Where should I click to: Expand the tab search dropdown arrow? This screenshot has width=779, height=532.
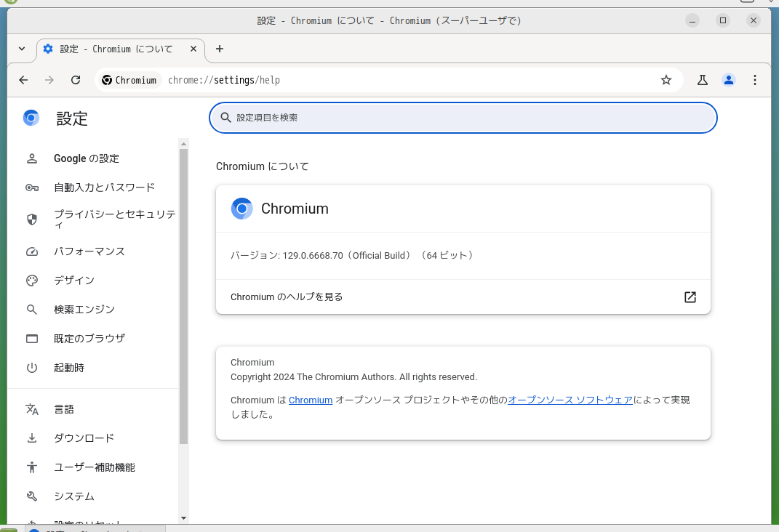[22, 49]
